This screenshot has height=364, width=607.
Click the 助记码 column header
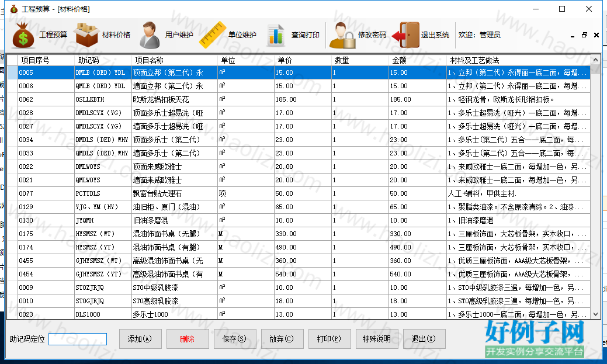(103, 60)
